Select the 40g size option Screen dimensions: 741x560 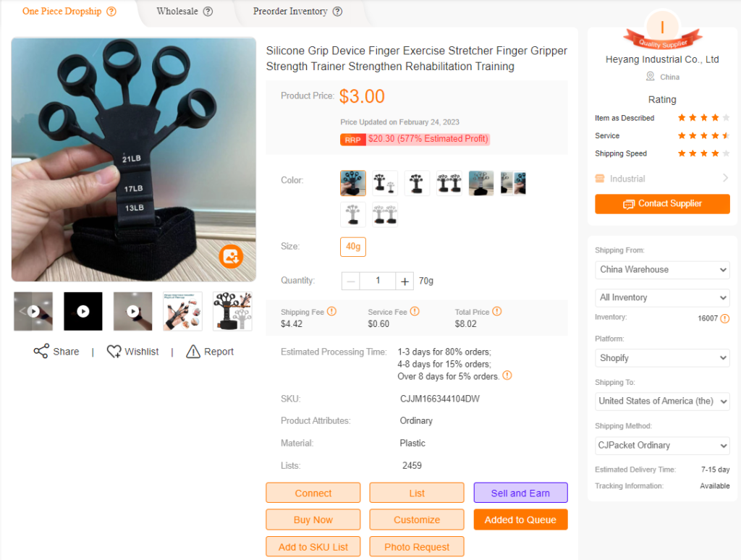coord(353,247)
